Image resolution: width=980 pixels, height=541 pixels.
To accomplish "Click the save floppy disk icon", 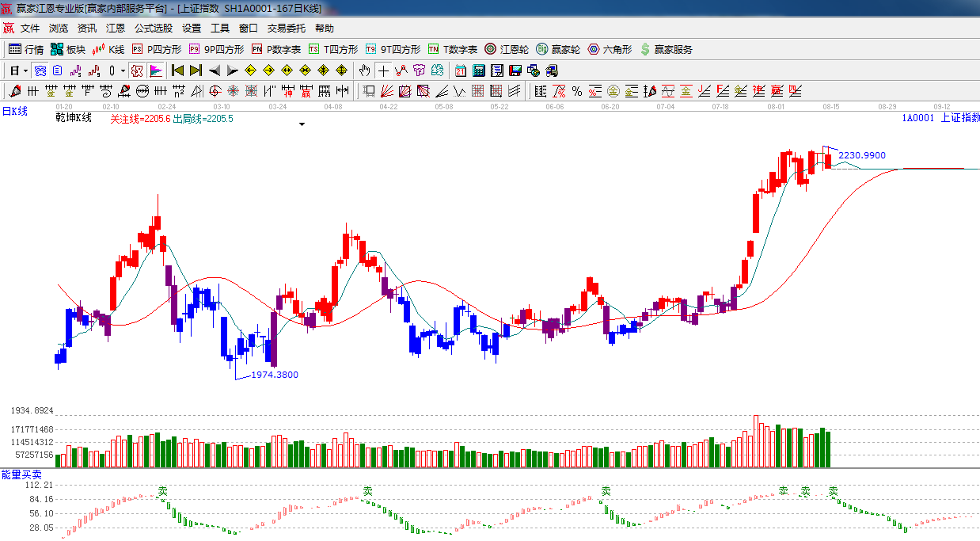I will click(515, 70).
